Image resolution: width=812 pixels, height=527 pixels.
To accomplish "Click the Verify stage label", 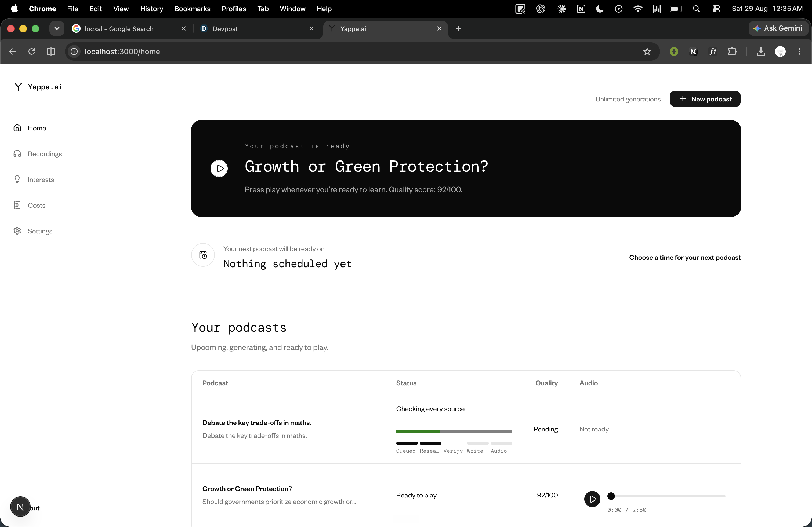I will coord(453,451).
